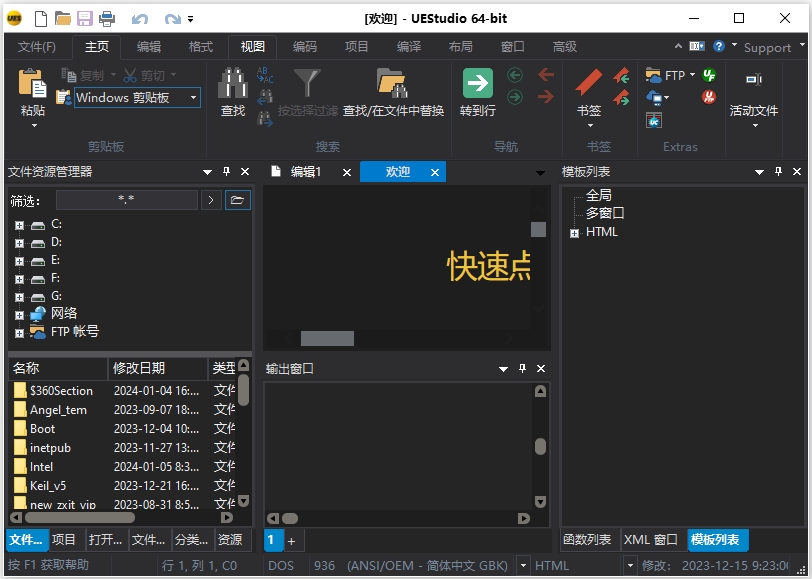This screenshot has height=579, width=812.
Task: Click the 函数列表 button in the status bar
Action: pyautogui.click(x=588, y=539)
